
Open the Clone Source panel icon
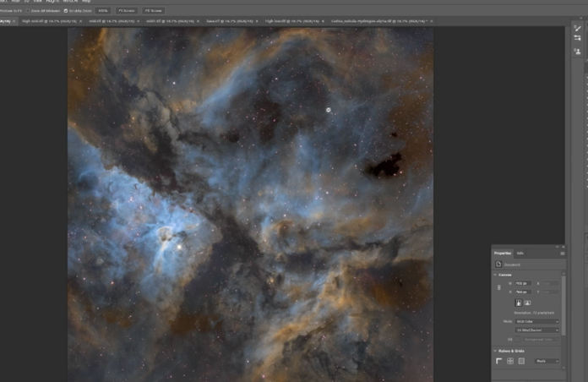pyautogui.click(x=578, y=52)
